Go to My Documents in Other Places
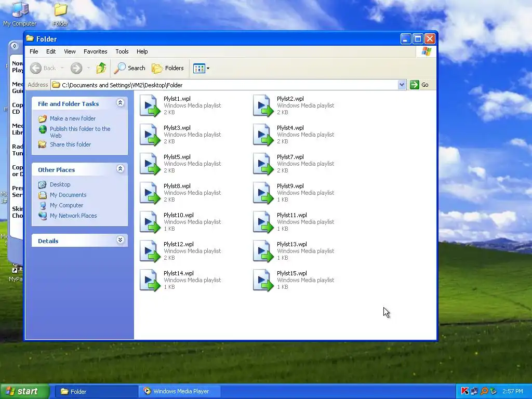 (x=68, y=195)
